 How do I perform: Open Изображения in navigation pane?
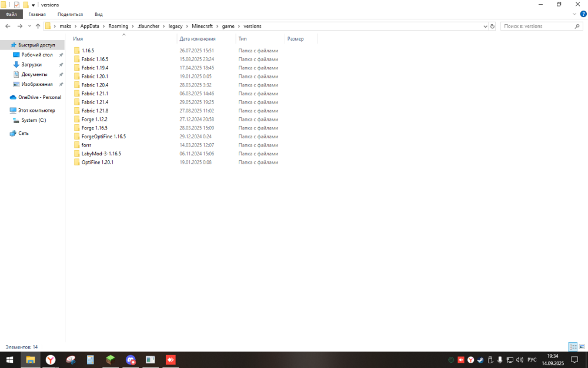pos(36,84)
